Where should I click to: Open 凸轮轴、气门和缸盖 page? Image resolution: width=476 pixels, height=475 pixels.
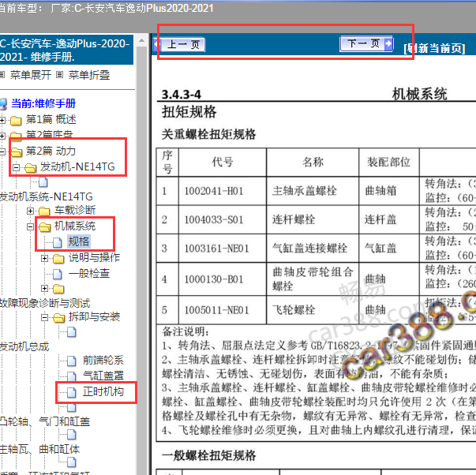(45, 421)
